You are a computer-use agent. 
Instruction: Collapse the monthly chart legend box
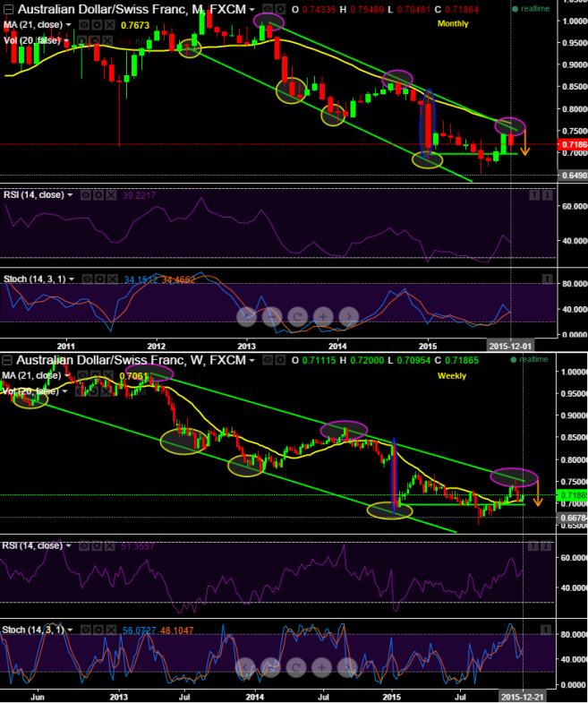pos(9,9)
